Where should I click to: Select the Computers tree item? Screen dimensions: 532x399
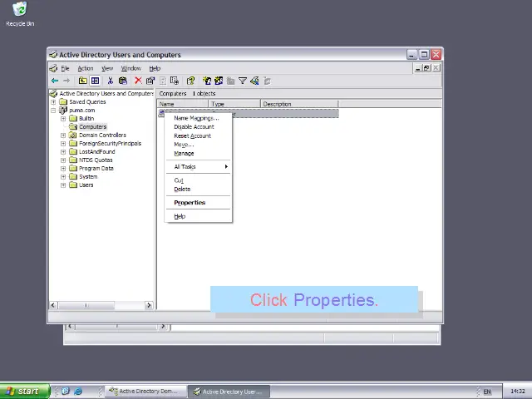(x=92, y=126)
